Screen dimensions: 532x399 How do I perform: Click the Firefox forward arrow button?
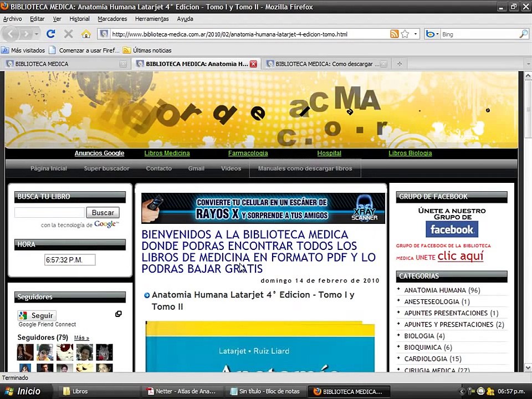tap(26, 34)
